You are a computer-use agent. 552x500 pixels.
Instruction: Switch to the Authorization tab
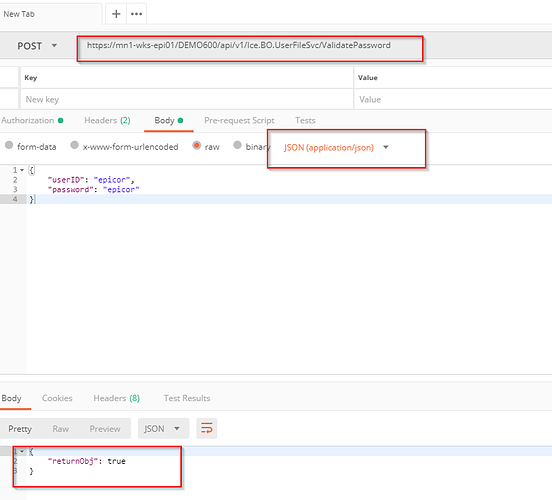32,120
